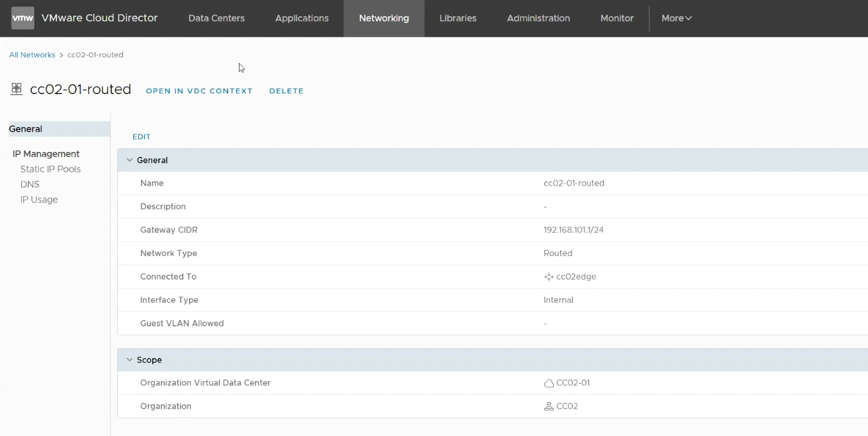The image size is (868, 436).
Task: Click the vmw VMware logo in the top bar
Action: click(x=22, y=18)
